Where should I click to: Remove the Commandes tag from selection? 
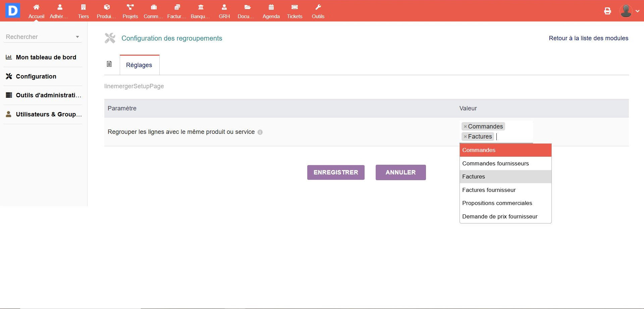tap(465, 126)
